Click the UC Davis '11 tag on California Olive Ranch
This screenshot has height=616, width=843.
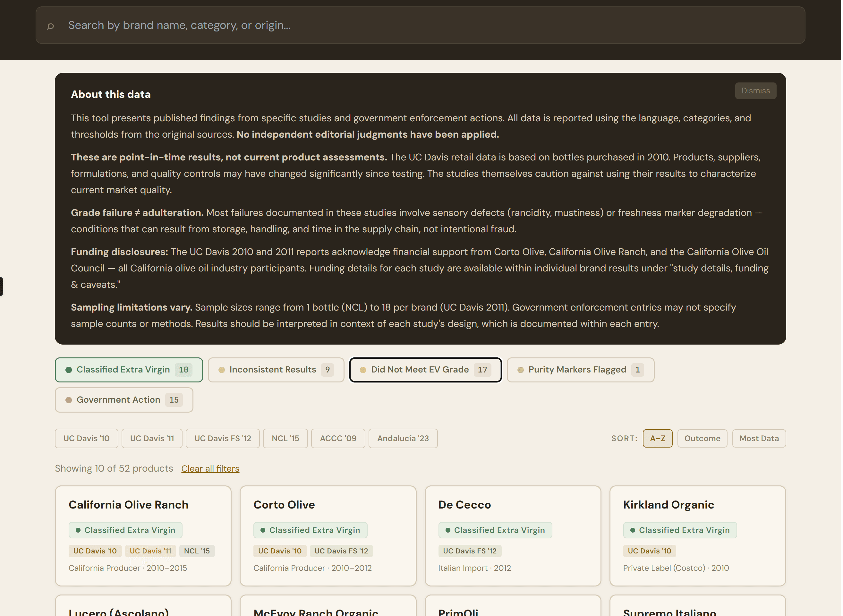click(151, 552)
